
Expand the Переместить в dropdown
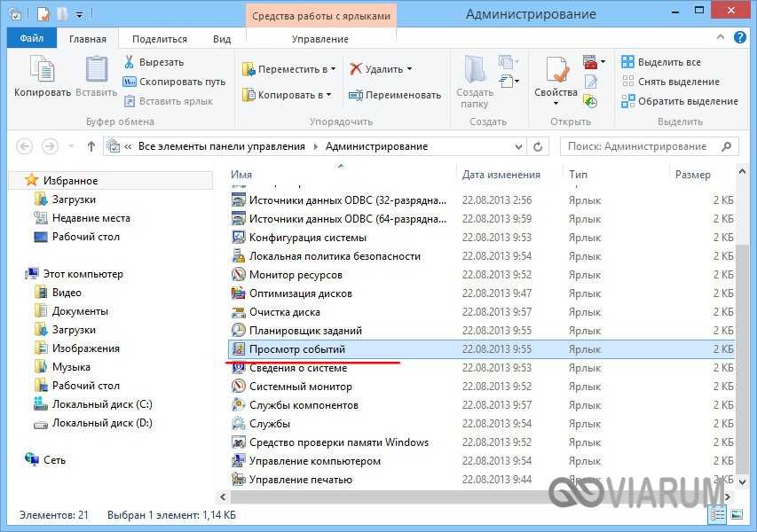tap(333, 69)
